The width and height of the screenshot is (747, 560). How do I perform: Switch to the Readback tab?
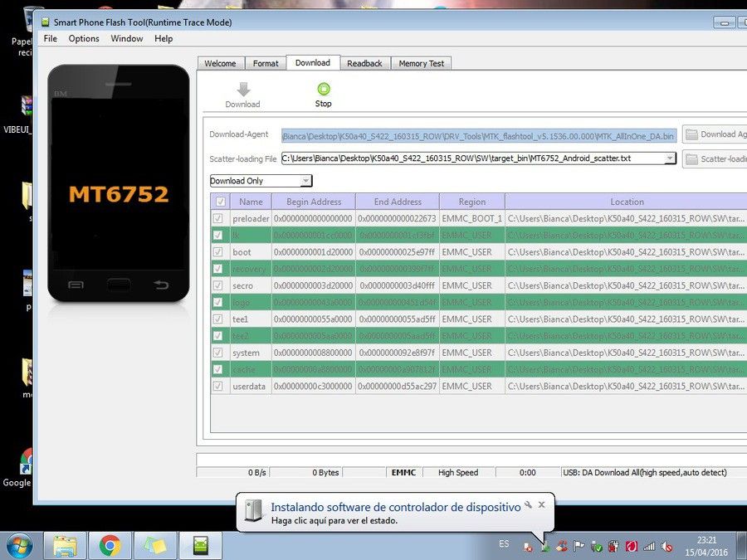[364, 63]
